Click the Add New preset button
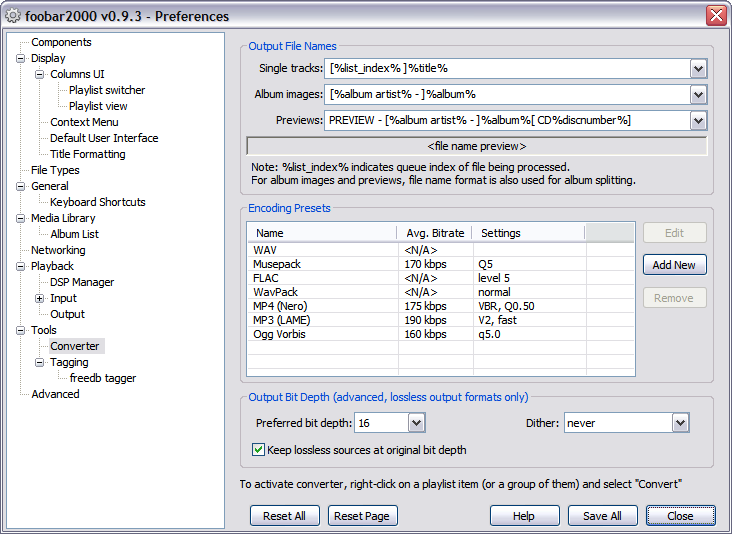This screenshot has height=534, width=732. pyautogui.click(x=675, y=265)
